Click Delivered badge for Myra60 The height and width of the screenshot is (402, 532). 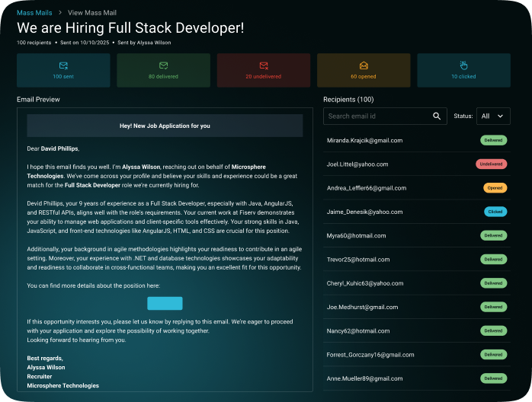(x=494, y=235)
